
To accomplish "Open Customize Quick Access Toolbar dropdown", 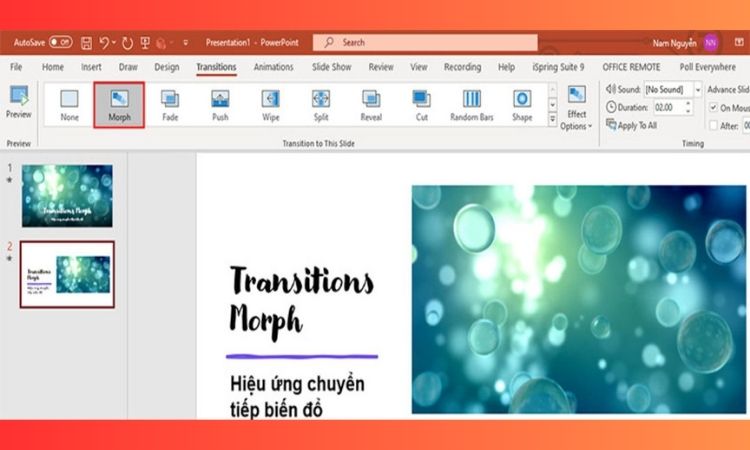I will (x=186, y=43).
